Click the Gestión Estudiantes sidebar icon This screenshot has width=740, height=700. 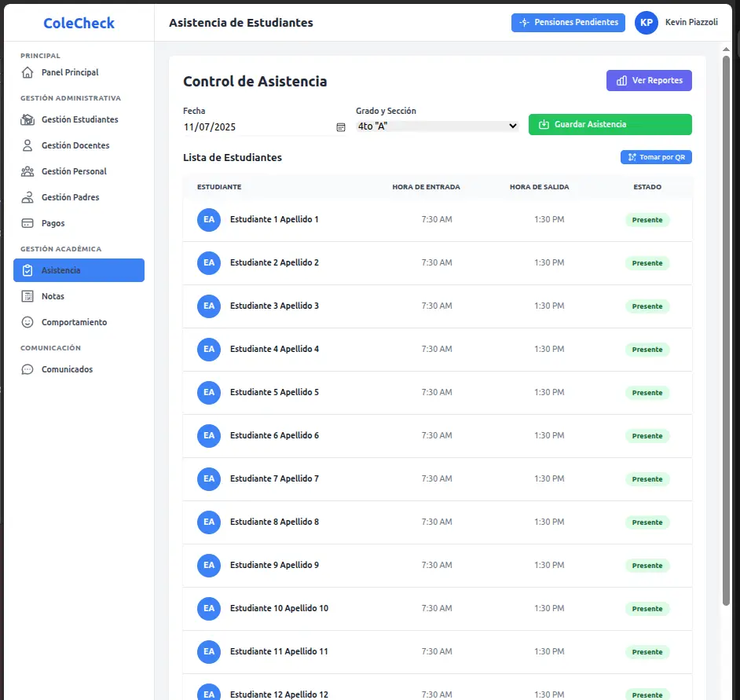click(x=27, y=119)
